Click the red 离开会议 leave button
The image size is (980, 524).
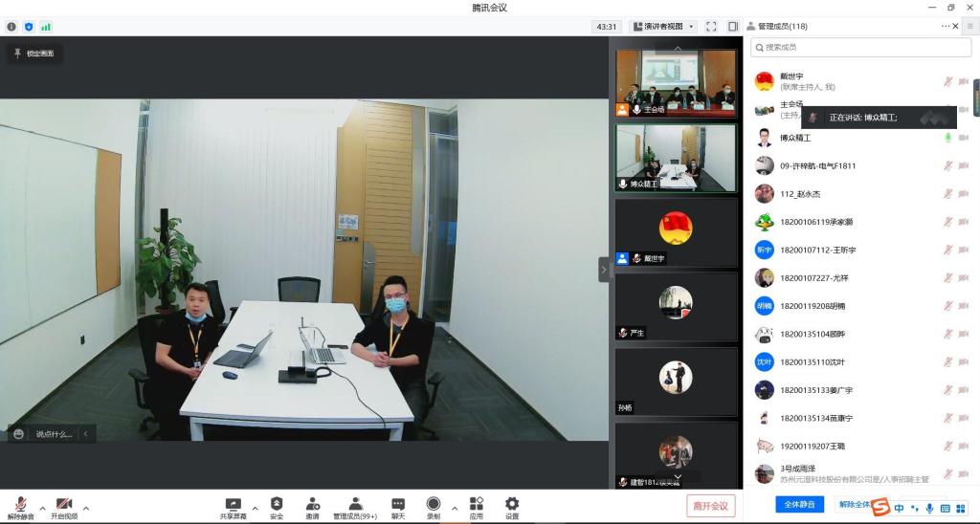click(710, 506)
